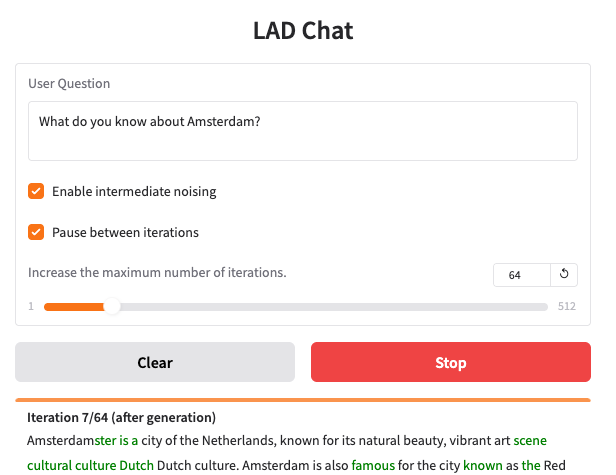Click the 'Increase the maximum number of iterations' label
Screen dimensions: 616x475
[157, 272]
